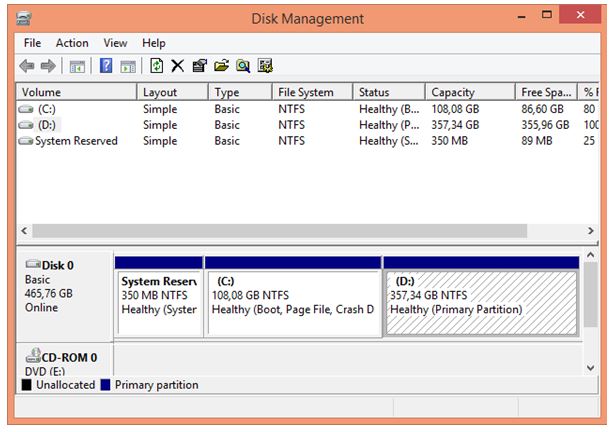Click the 357,34 GB capacity cell
Image resolution: width=613 pixels, height=432 pixels.
point(455,125)
